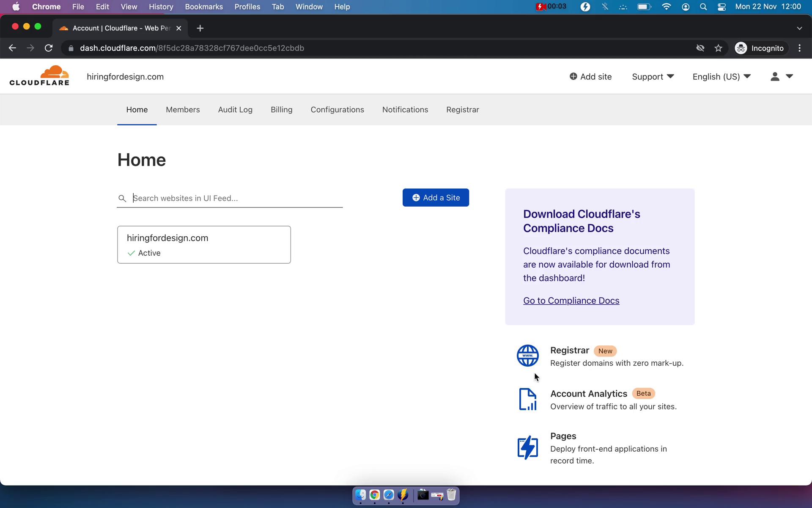
Task: Click Go to Compliance Docs link
Action: (x=571, y=300)
